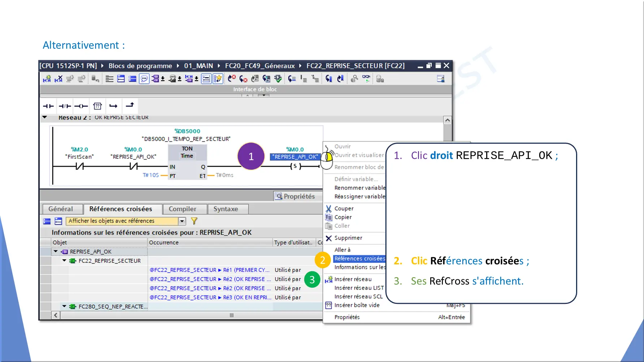Click 01_MAIN breadcrumb in title bar
Screen dimensions: 644x362
(199, 66)
